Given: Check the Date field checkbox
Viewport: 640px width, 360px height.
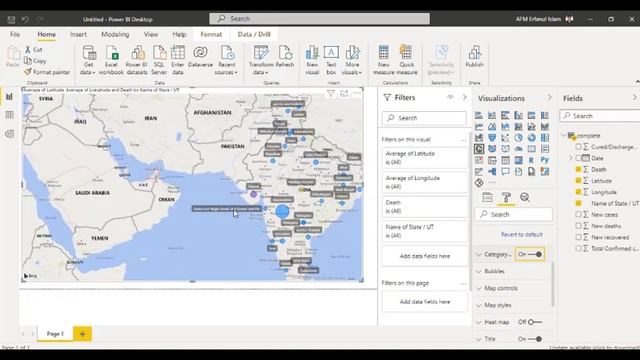Looking at the screenshot, I should click(x=578, y=158).
